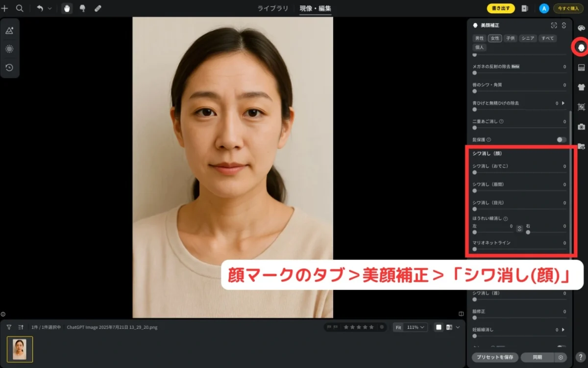Select the シニア filter tag
Image resolution: width=588 pixels, height=368 pixels.
(x=528, y=38)
